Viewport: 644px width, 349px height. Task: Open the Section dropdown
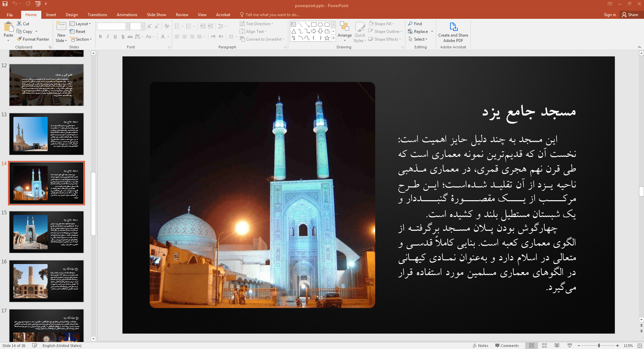(81, 39)
